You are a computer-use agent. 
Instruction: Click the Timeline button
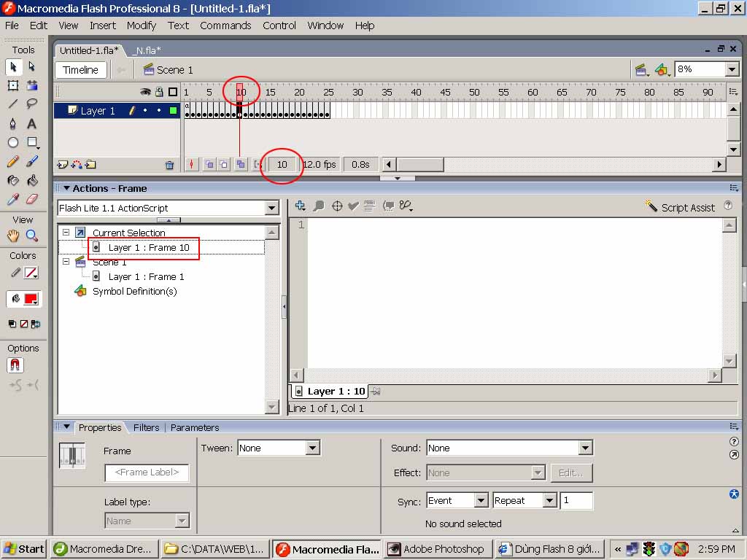click(x=80, y=70)
